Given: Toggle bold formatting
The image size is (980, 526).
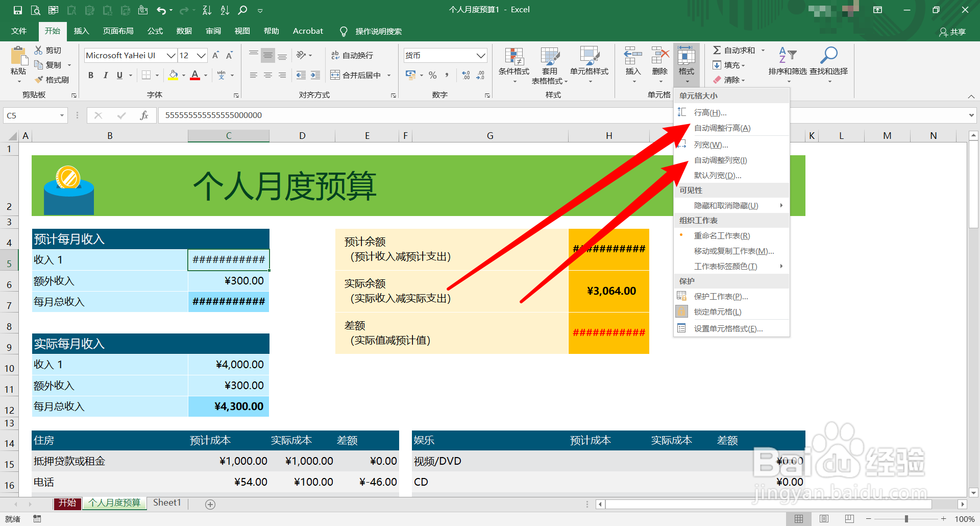Looking at the screenshot, I should (91, 75).
